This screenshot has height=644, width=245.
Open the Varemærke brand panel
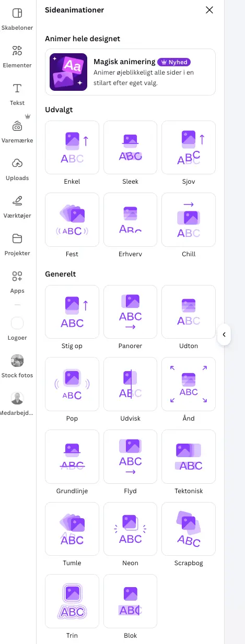[x=17, y=132]
